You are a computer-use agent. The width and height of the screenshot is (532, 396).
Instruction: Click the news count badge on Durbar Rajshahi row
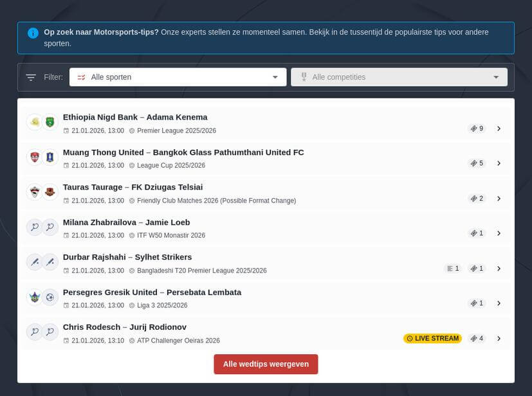pyautogui.click(x=453, y=269)
